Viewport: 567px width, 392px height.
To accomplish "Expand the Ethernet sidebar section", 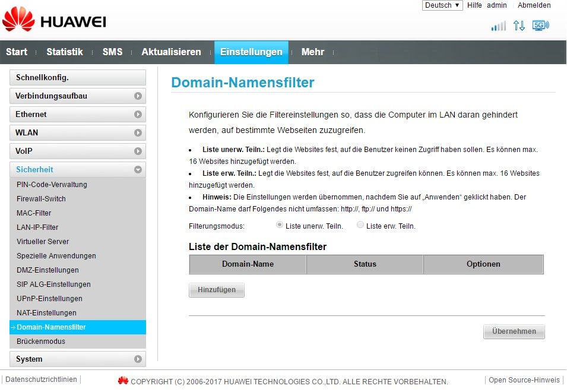I will 138,115.
